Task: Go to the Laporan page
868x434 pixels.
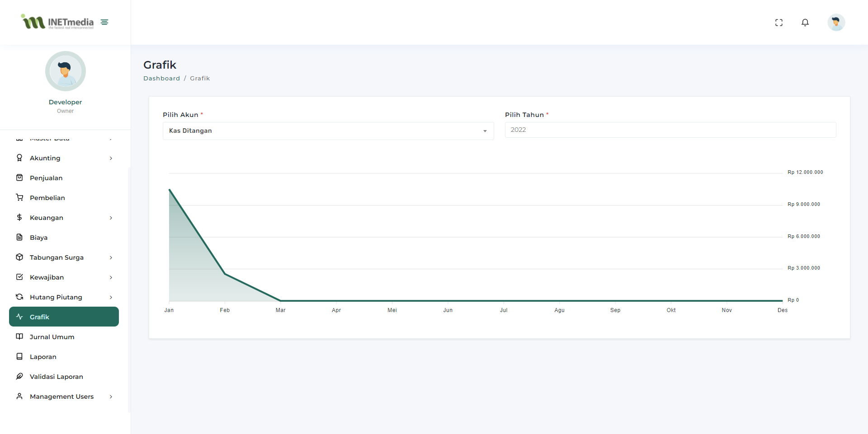Action: tap(43, 357)
